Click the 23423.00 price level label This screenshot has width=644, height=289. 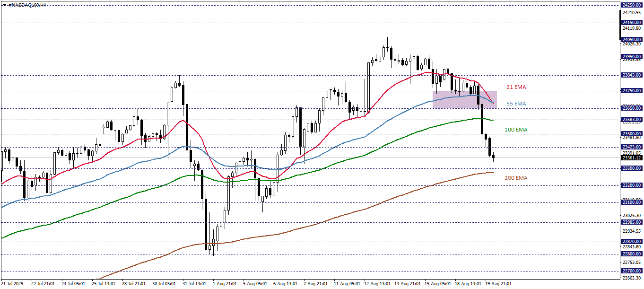click(632, 147)
